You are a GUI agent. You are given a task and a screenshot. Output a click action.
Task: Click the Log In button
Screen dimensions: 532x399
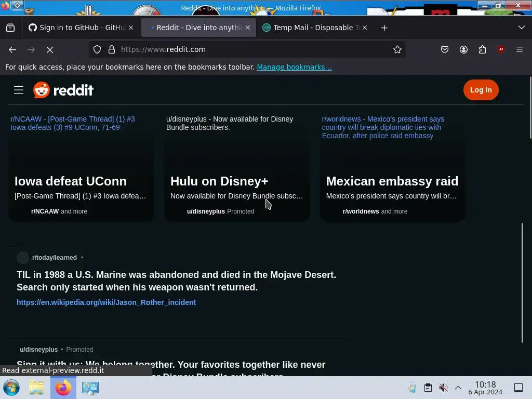click(481, 90)
